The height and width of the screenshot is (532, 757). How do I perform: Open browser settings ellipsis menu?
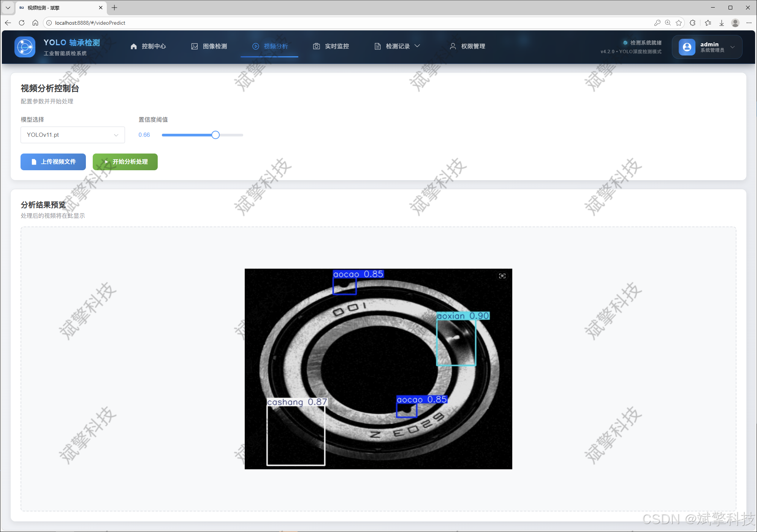(749, 23)
